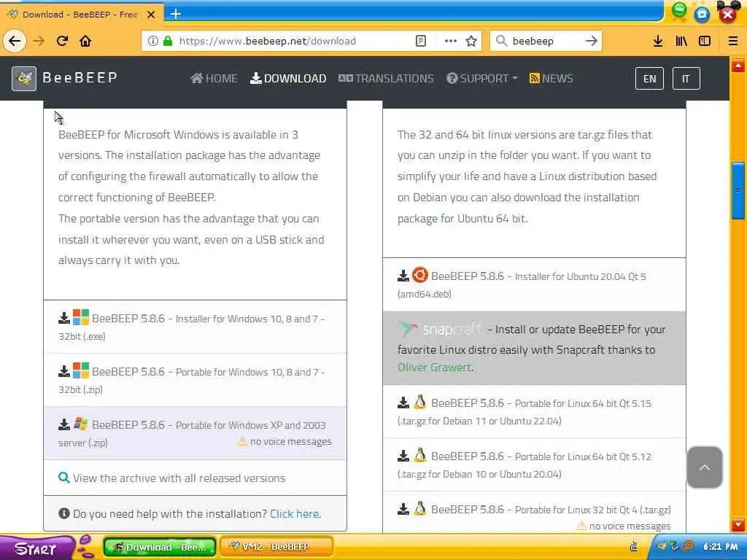Click the blue vertical scrollbar thumb
This screenshot has height=560, width=747.
[738, 190]
